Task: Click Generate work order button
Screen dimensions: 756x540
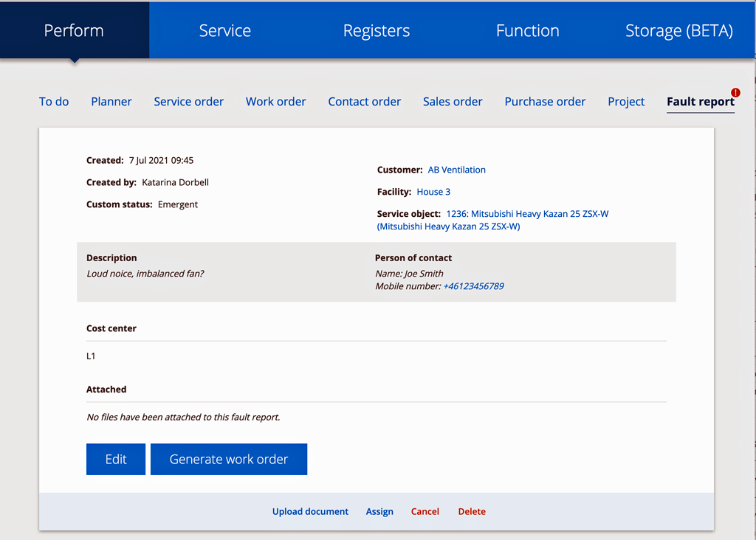Action: [x=229, y=459]
